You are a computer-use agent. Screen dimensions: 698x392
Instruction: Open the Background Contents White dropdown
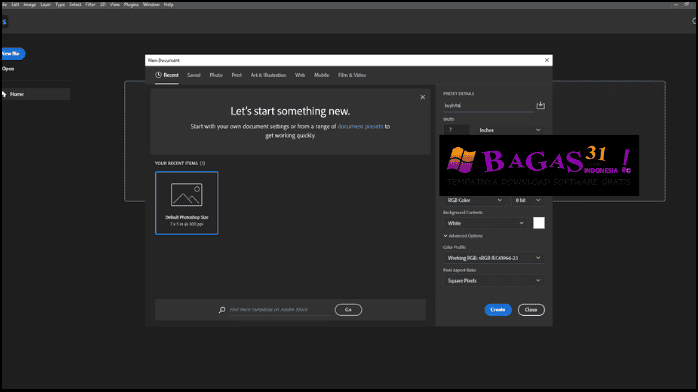[486, 223]
